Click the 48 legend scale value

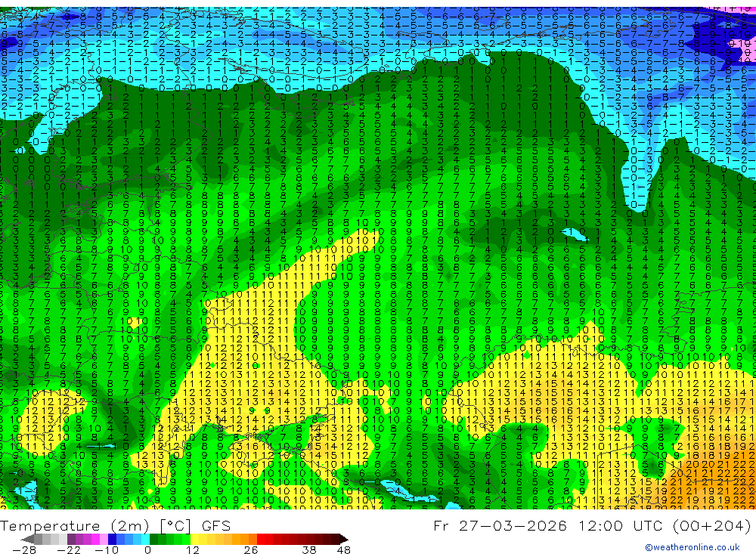pyautogui.click(x=344, y=550)
